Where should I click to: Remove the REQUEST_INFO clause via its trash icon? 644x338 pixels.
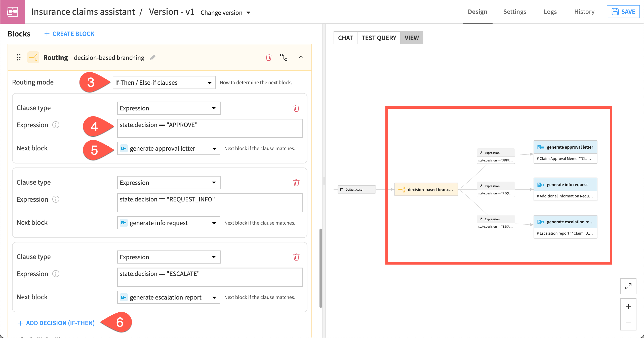[296, 183]
